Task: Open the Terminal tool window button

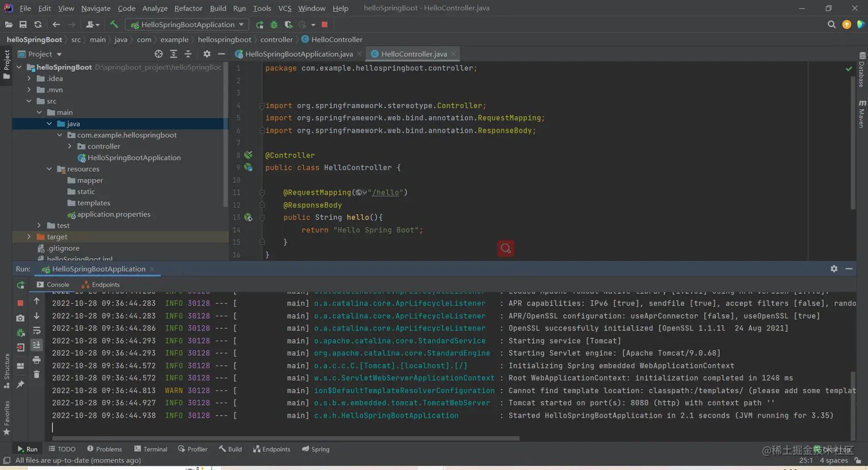Action: pos(150,449)
